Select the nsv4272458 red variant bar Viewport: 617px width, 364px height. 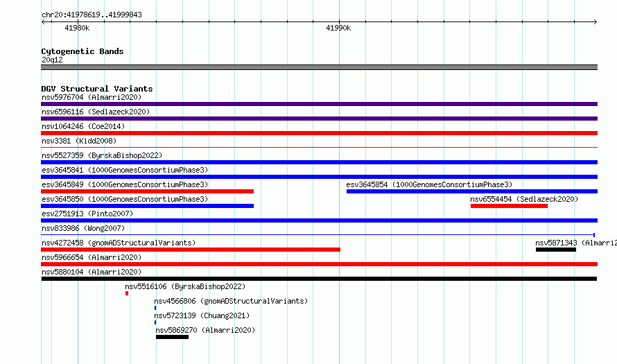point(191,250)
